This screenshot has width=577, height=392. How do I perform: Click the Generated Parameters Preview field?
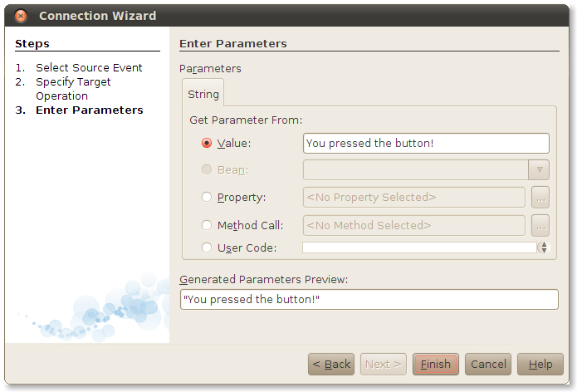(x=369, y=299)
